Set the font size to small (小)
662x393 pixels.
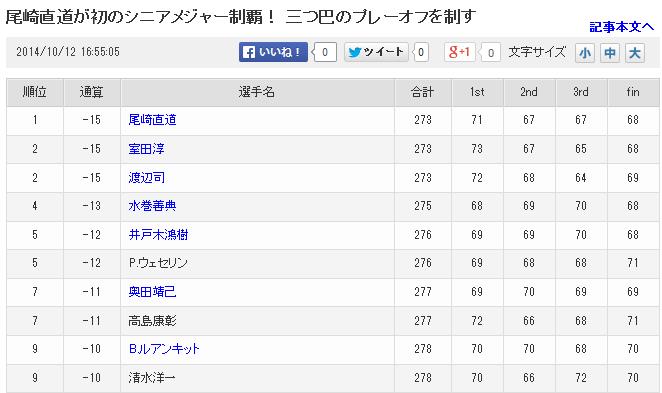pos(585,53)
